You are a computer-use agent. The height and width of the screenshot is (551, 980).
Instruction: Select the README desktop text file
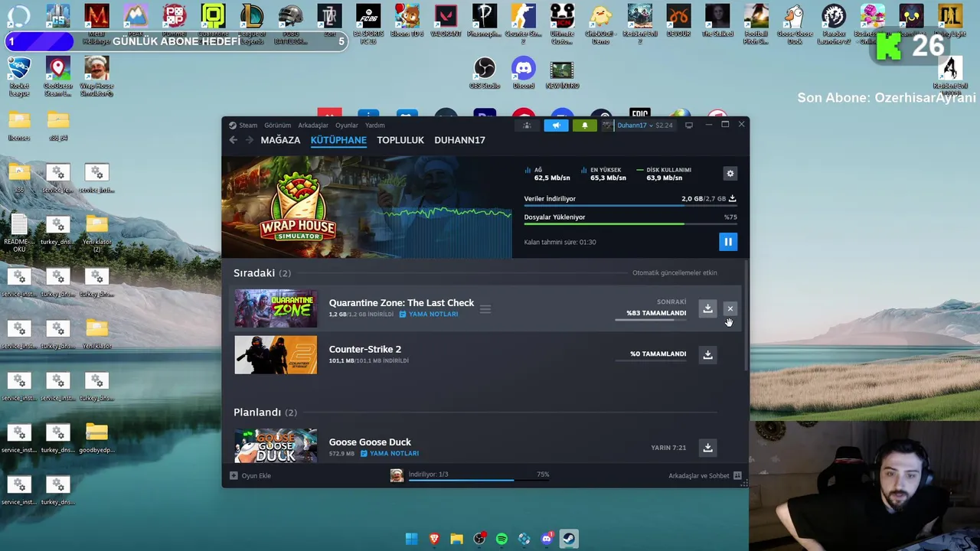[19, 233]
